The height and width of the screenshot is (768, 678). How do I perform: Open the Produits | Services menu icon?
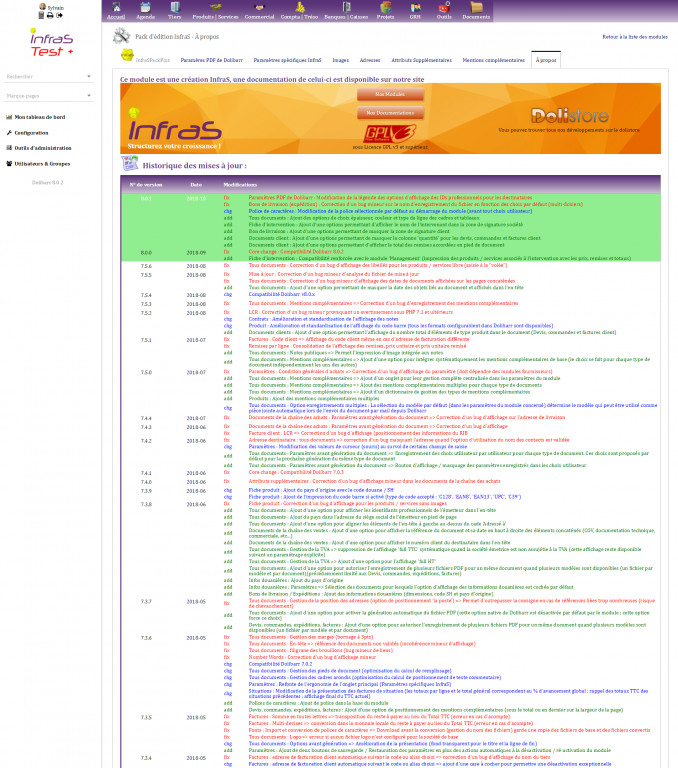tap(215, 7)
